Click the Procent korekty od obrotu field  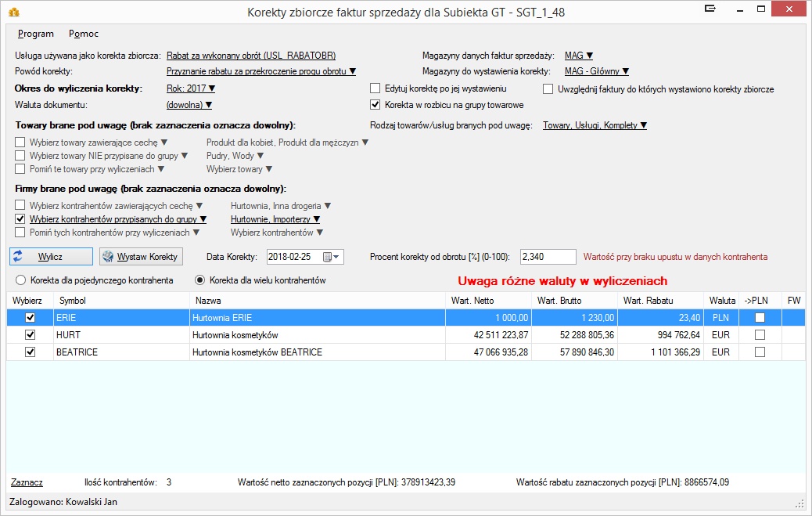(548, 257)
